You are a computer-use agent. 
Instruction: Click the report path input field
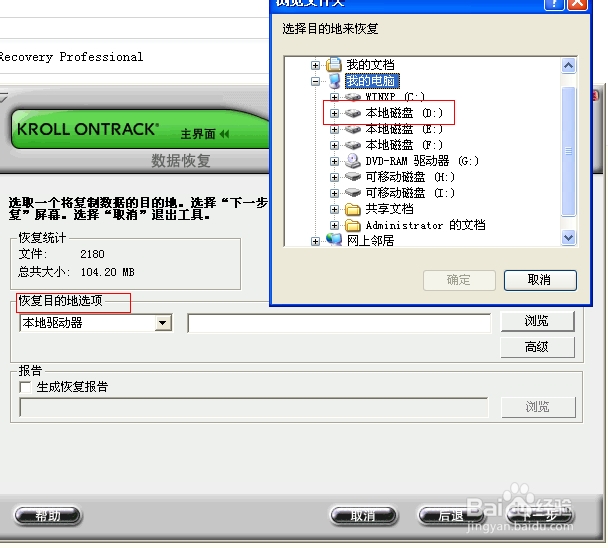click(254, 407)
